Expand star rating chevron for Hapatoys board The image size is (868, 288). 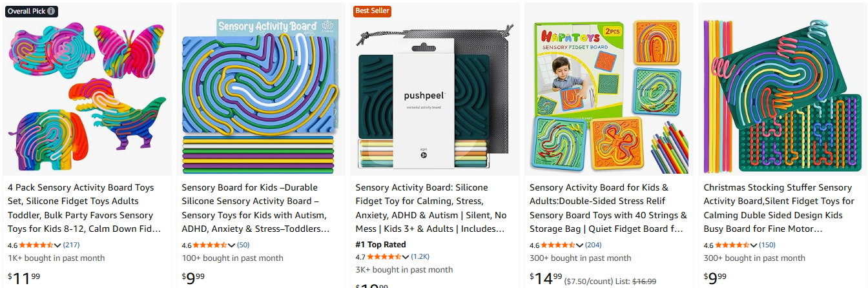[580, 245]
